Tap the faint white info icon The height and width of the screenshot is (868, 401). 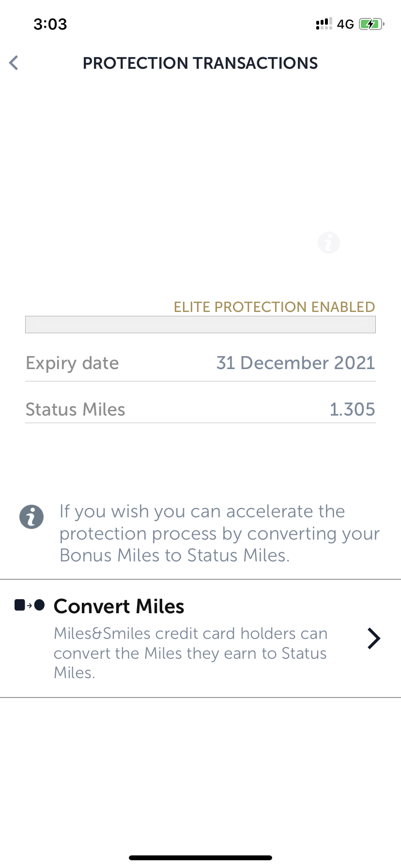pyautogui.click(x=329, y=242)
